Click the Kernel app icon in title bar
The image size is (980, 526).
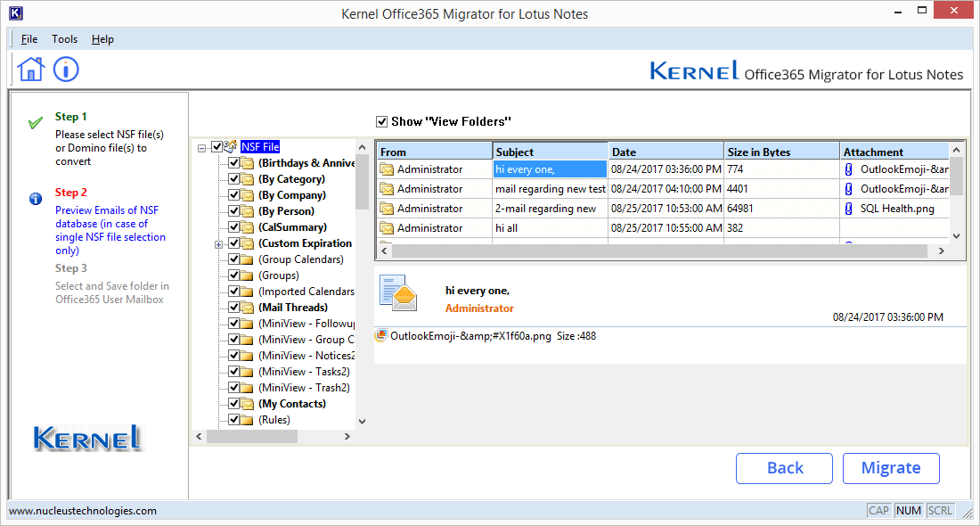[16, 13]
